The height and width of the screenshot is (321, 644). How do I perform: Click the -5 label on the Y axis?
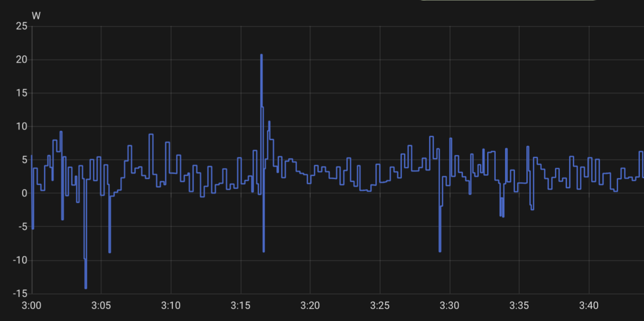(22, 227)
